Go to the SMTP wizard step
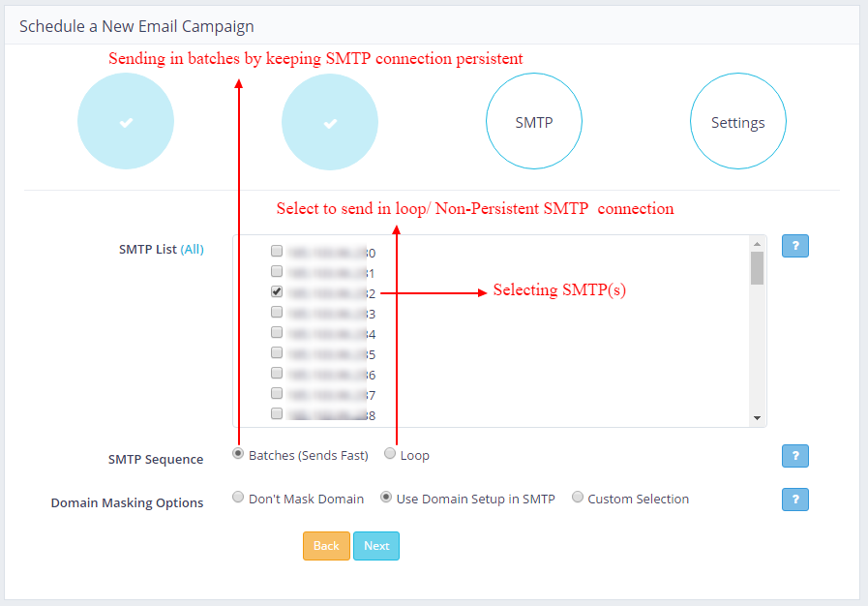868x606 pixels. click(x=534, y=122)
